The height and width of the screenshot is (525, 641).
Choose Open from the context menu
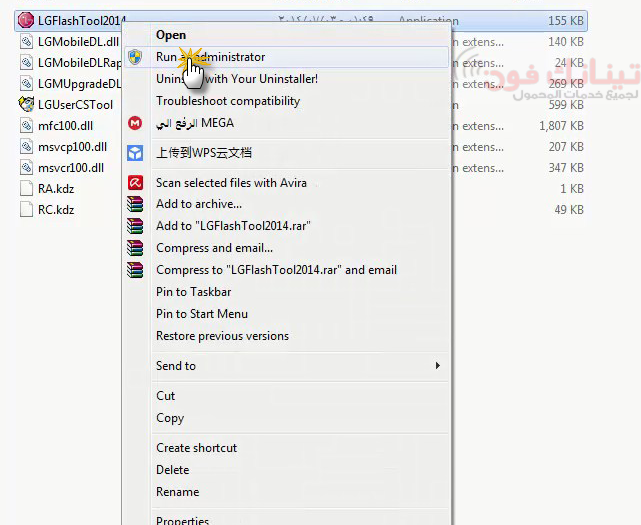(171, 35)
